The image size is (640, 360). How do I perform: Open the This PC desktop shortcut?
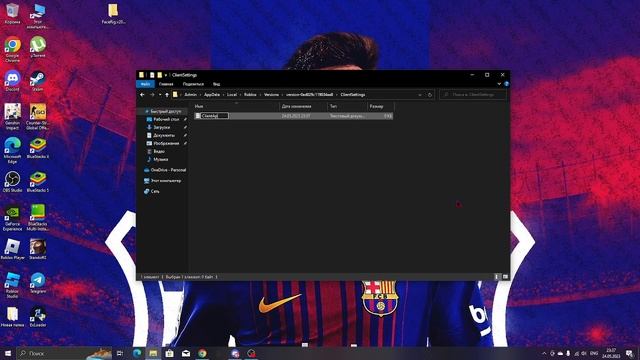38,16
